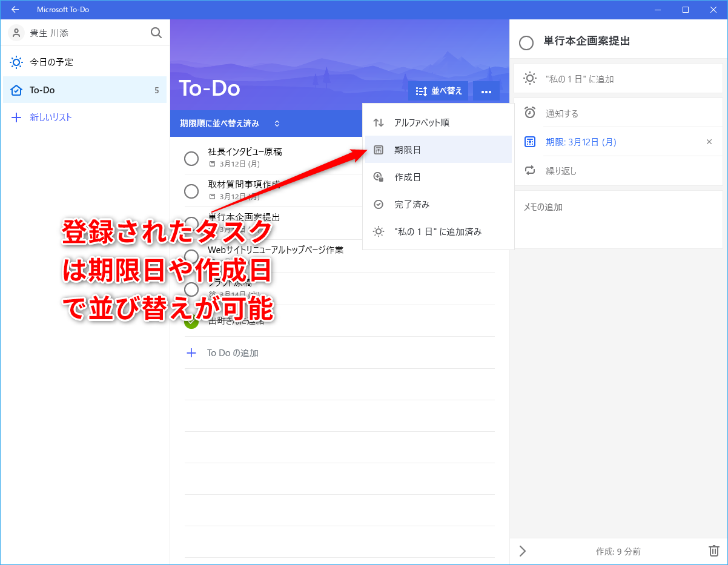
Task: Mark 単行本企画案提出 complete in detail pane
Action: point(526,42)
